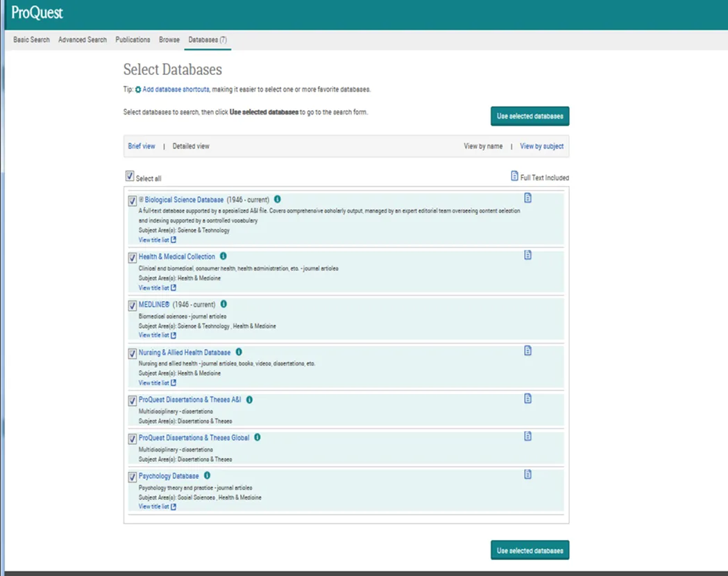Click external link icon under Psychology Database
This screenshot has height=576, width=728.
(x=173, y=507)
